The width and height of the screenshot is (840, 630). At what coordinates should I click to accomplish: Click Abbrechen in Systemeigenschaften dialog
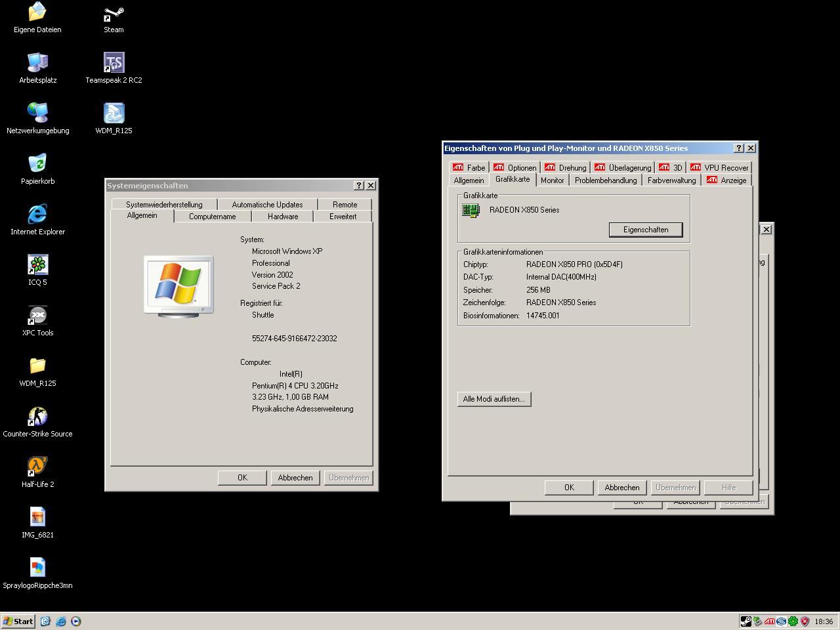coord(295,478)
